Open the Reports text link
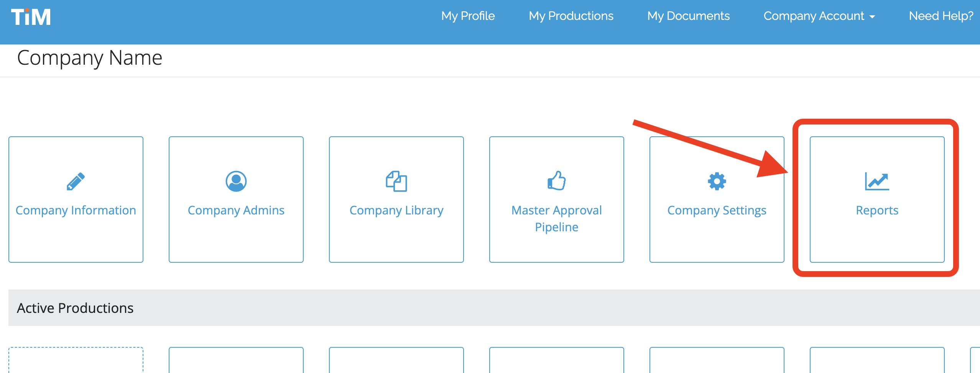This screenshot has width=980, height=373. [x=877, y=210]
